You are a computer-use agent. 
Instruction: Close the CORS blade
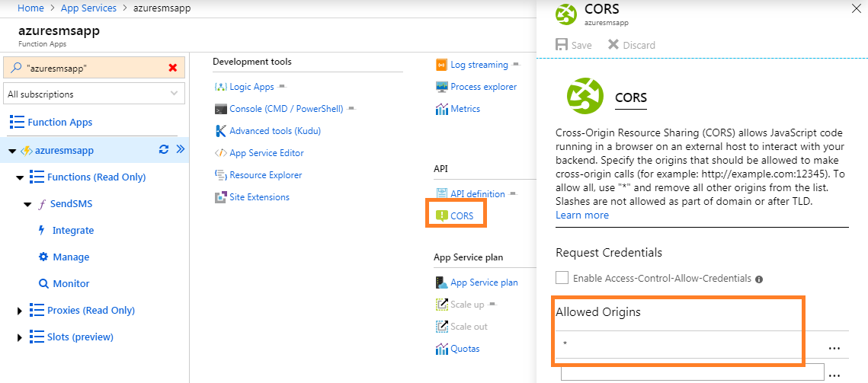855,8
